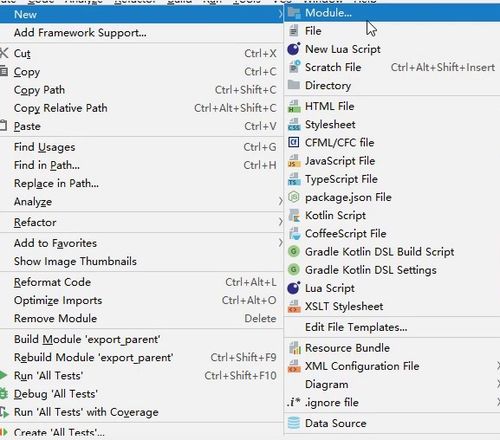Click the Stylesheet CSS icon
Viewport: 500px width, 440px height.
[x=294, y=125]
